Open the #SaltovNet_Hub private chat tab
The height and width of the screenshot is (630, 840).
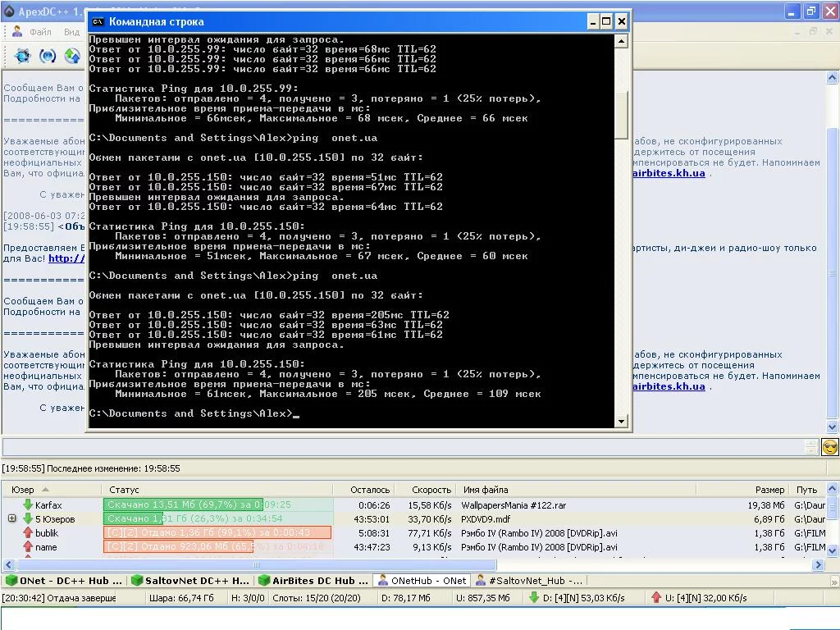[530, 580]
